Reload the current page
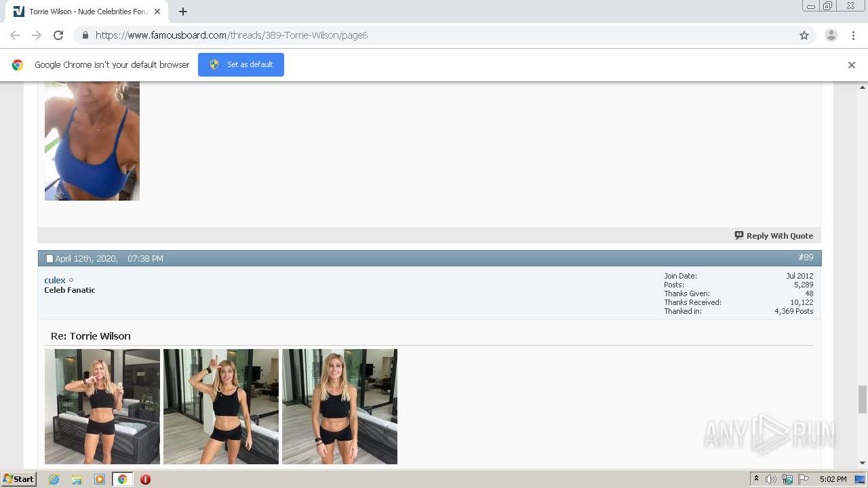The image size is (868, 488). point(58,35)
